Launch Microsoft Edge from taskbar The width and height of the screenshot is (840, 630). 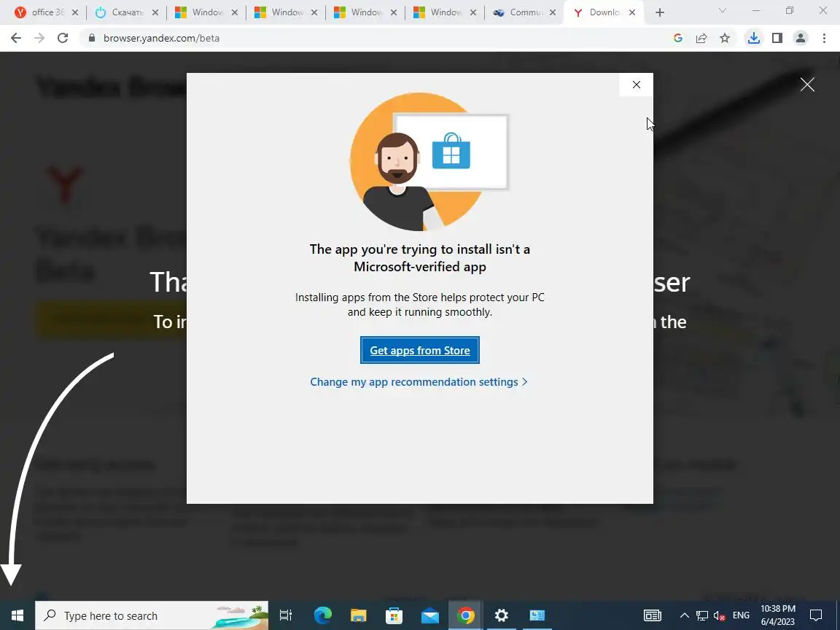point(322,615)
